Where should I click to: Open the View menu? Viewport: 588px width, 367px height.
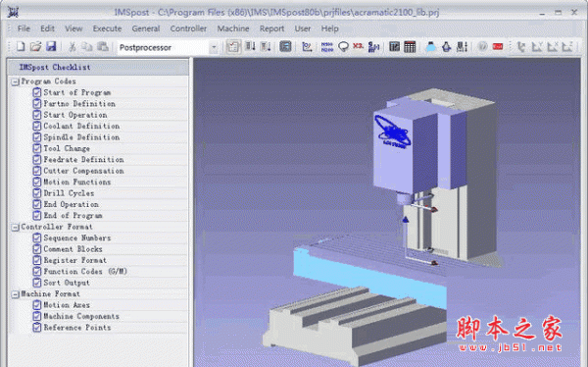tap(73, 28)
